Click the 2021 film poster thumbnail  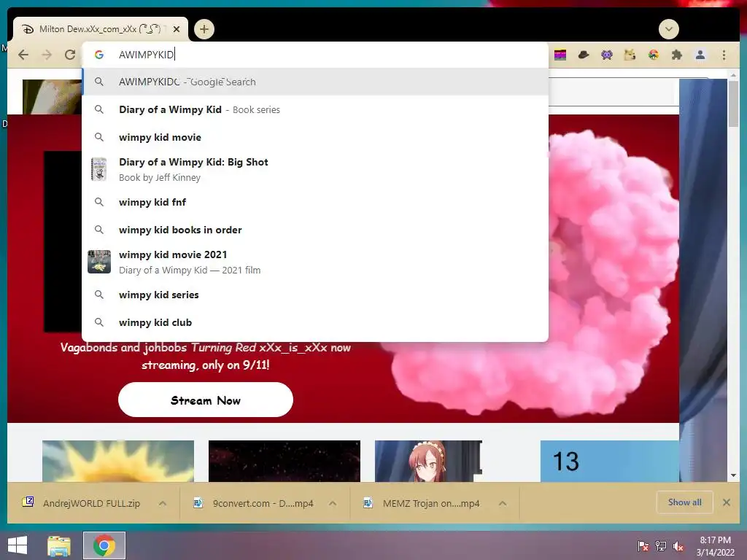click(99, 262)
